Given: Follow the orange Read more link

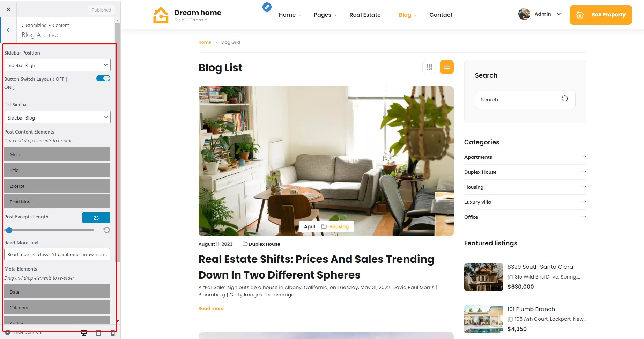Looking at the screenshot, I should 211,308.
